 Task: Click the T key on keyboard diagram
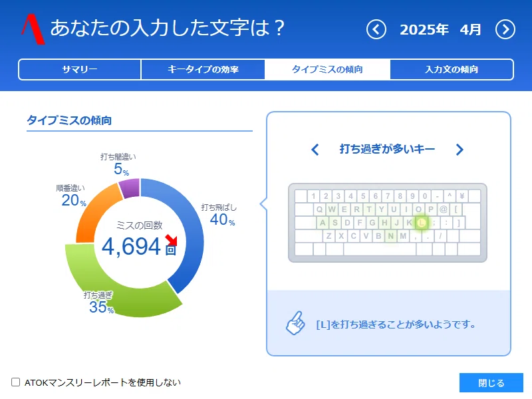point(369,209)
